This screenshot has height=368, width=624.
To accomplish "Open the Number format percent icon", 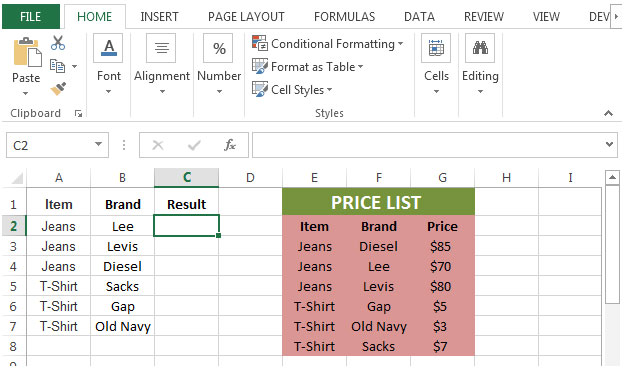I will coord(218,48).
